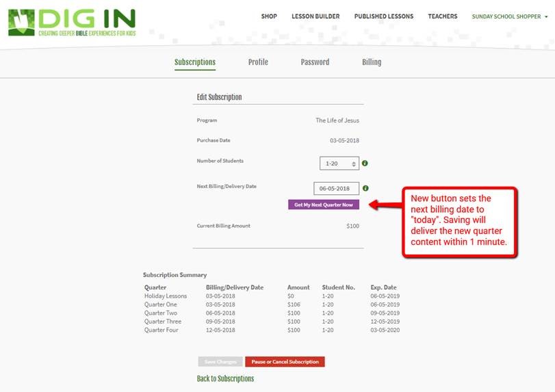The image size is (555, 392).
Task: Click the red annotation callout box
Action: click(460, 222)
